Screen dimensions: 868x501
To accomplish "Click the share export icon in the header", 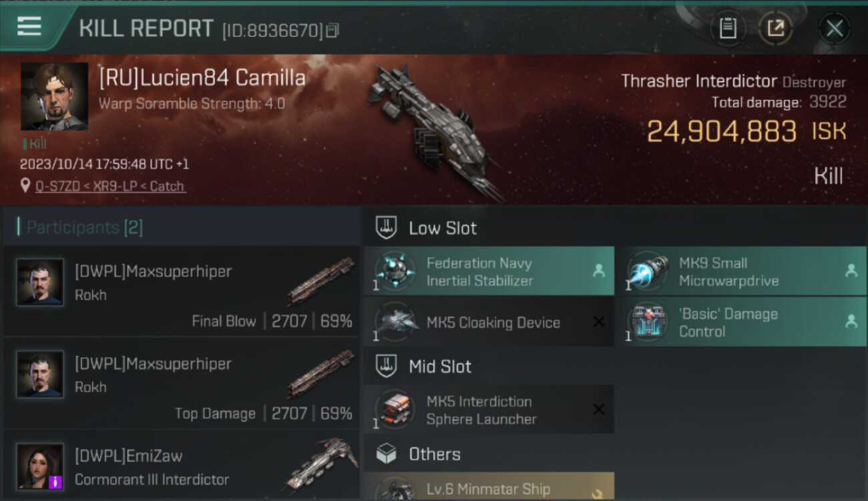I will [775, 28].
